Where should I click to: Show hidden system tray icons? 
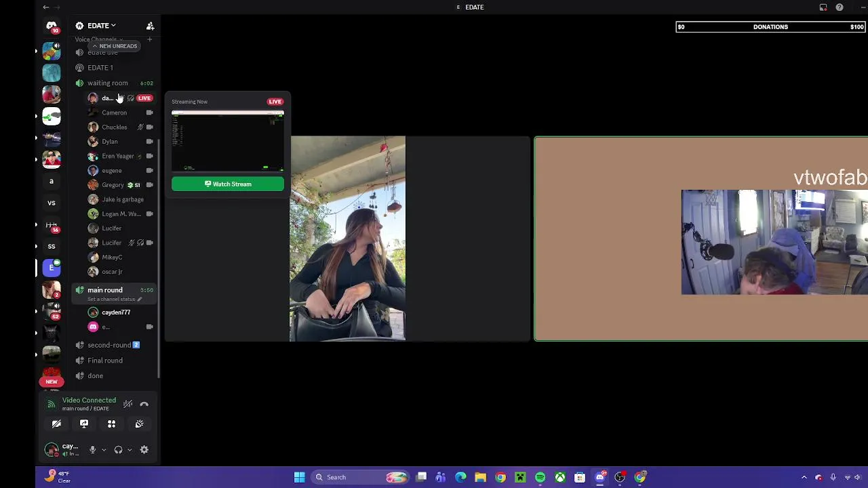coord(804,477)
